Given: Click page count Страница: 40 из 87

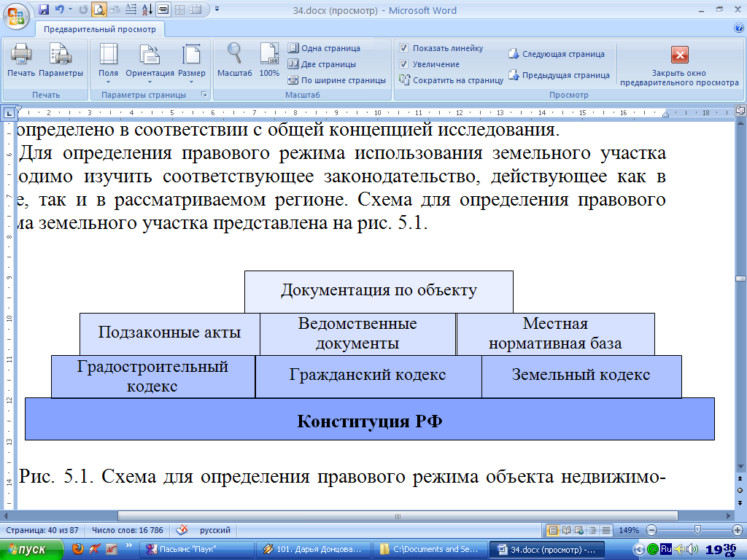Looking at the screenshot, I should click(42, 530).
